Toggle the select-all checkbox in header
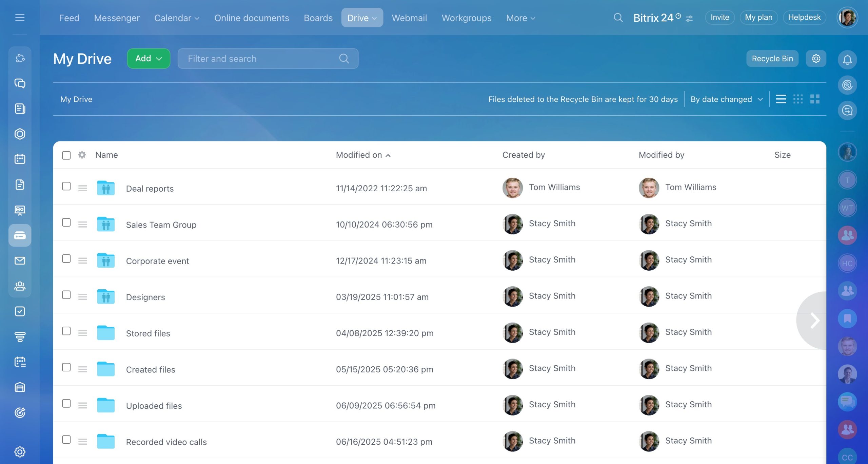 (66, 155)
